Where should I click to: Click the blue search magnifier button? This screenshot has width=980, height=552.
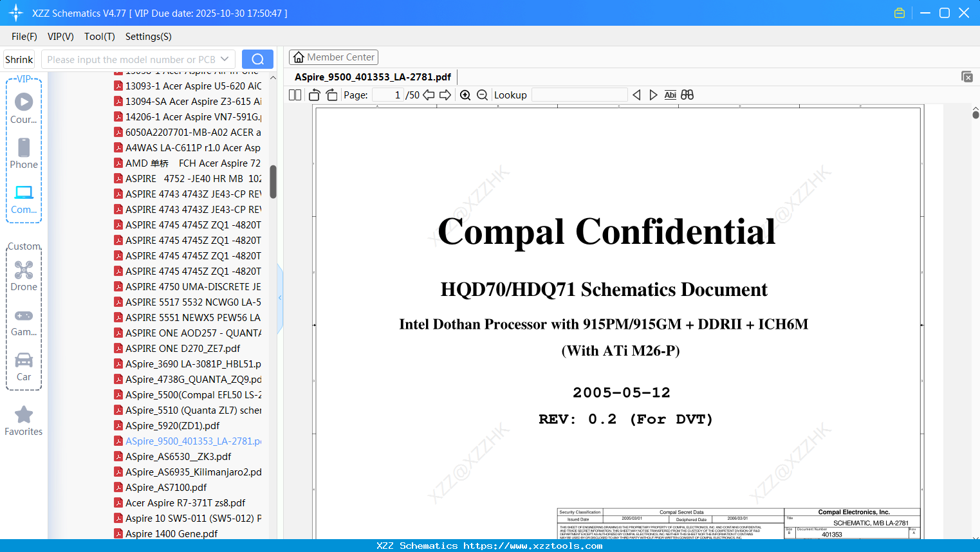point(257,59)
